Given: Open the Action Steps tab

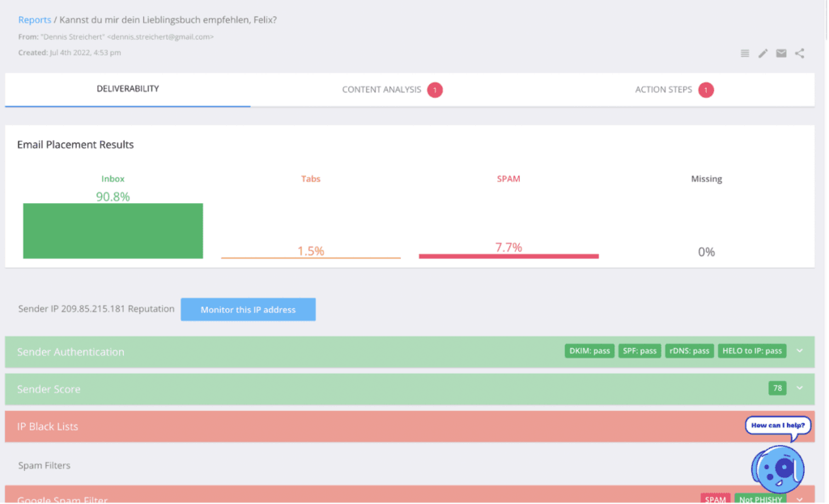Looking at the screenshot, I should [662, 90].
